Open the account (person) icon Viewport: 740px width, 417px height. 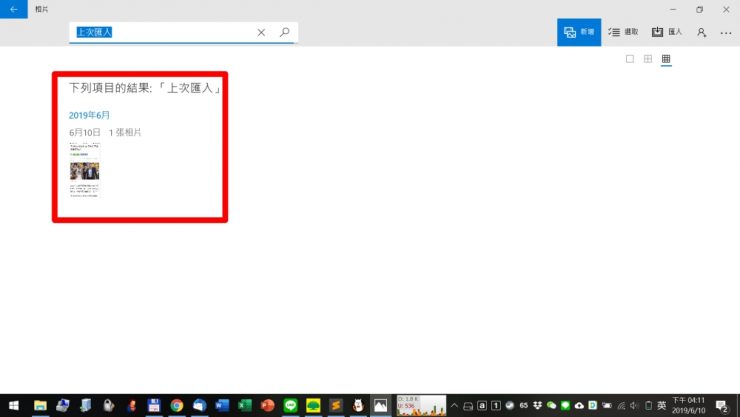tap(701, 32)
